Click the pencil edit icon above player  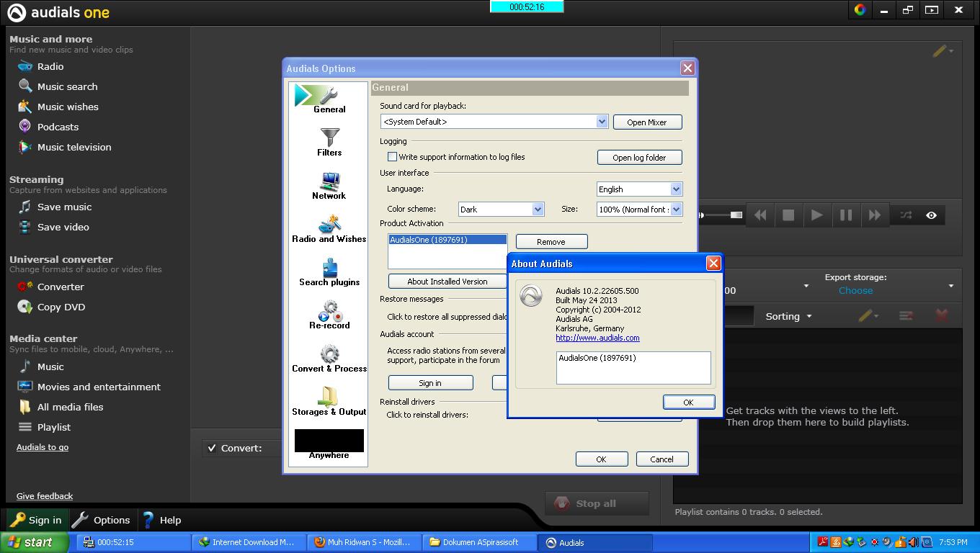(x=939, y=51)
